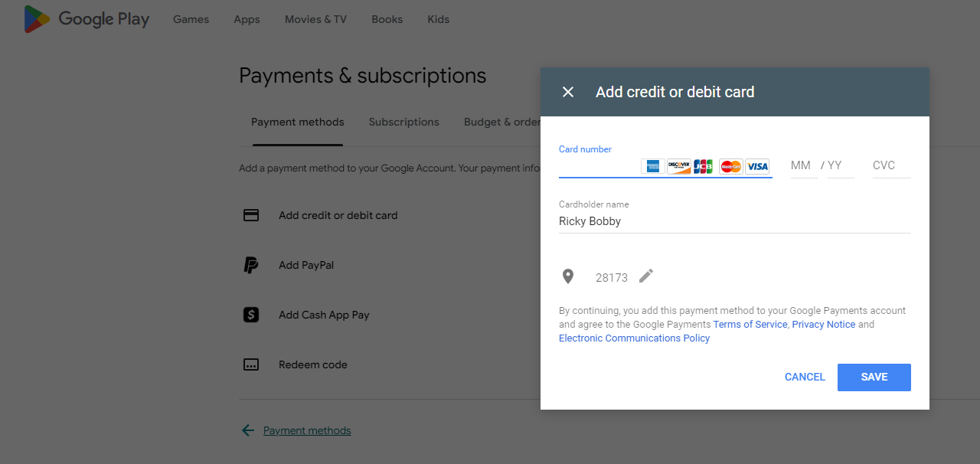
Task: Open the Terms of Service link
Action: tap(750, 324)
